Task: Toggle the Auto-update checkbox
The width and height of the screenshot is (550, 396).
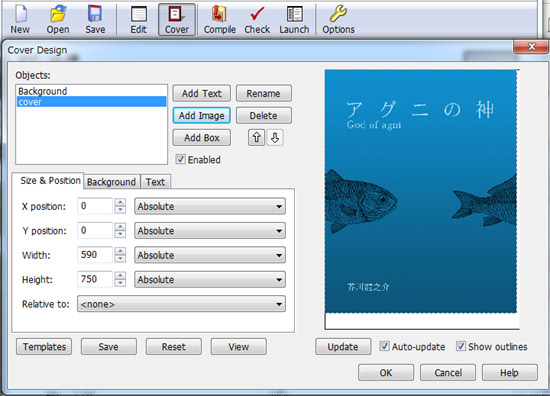Action: (x=384, y=346)
